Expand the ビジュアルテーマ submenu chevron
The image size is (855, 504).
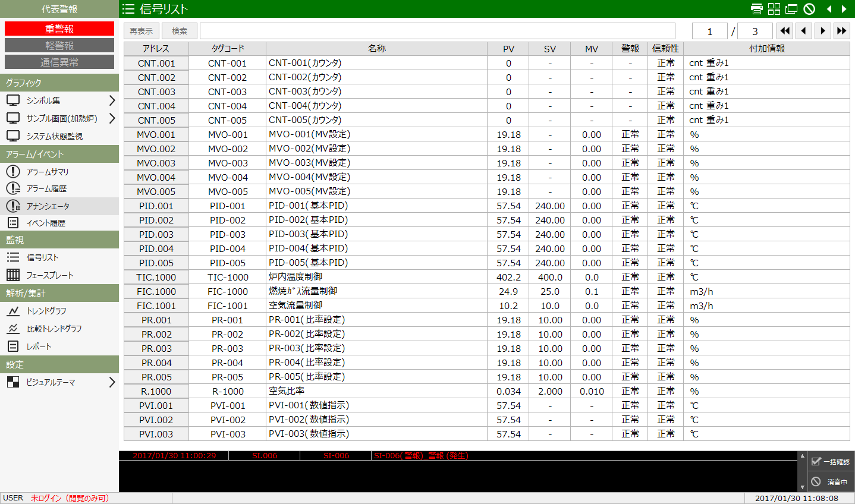[112, 382]
